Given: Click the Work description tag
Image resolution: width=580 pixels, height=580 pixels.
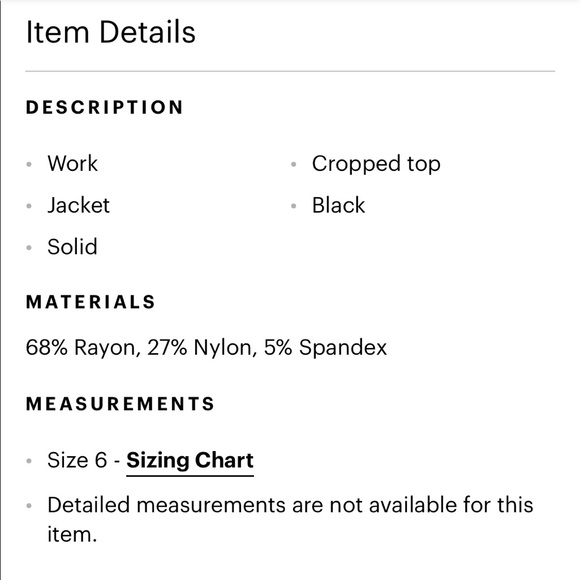Looking at the screenshot, I should tap(72, 163).
